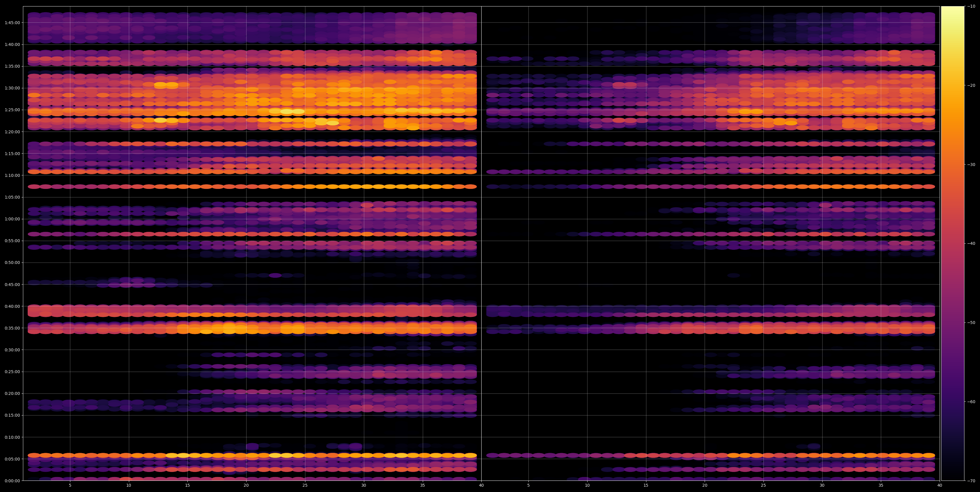Click the inferno colorbar gradient strip

coord(953,244)
